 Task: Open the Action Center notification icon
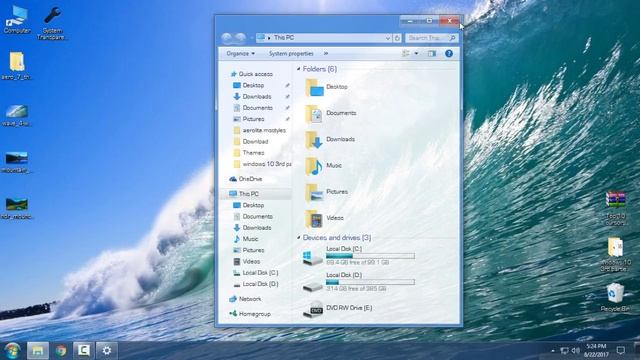click(621, 351)
